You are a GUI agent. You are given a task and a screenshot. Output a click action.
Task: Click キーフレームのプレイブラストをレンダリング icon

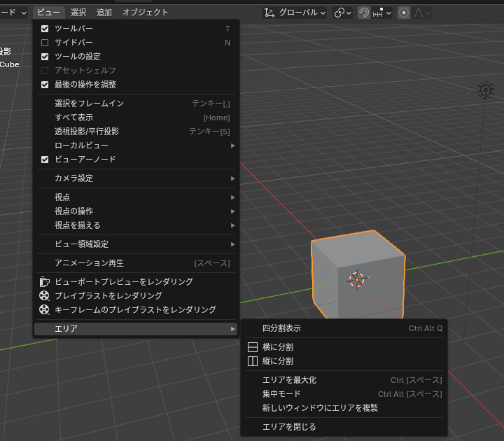(44, 310)
